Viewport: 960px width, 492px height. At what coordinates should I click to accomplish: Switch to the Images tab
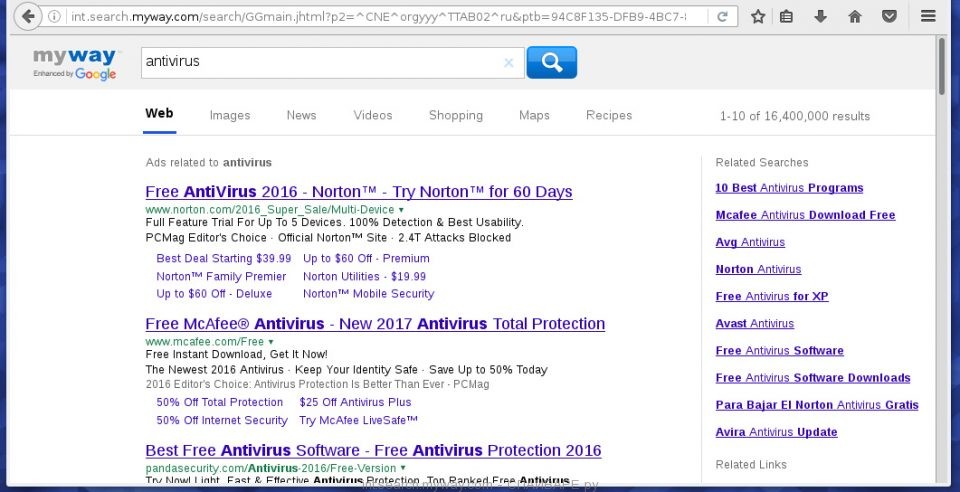[230, 115]
